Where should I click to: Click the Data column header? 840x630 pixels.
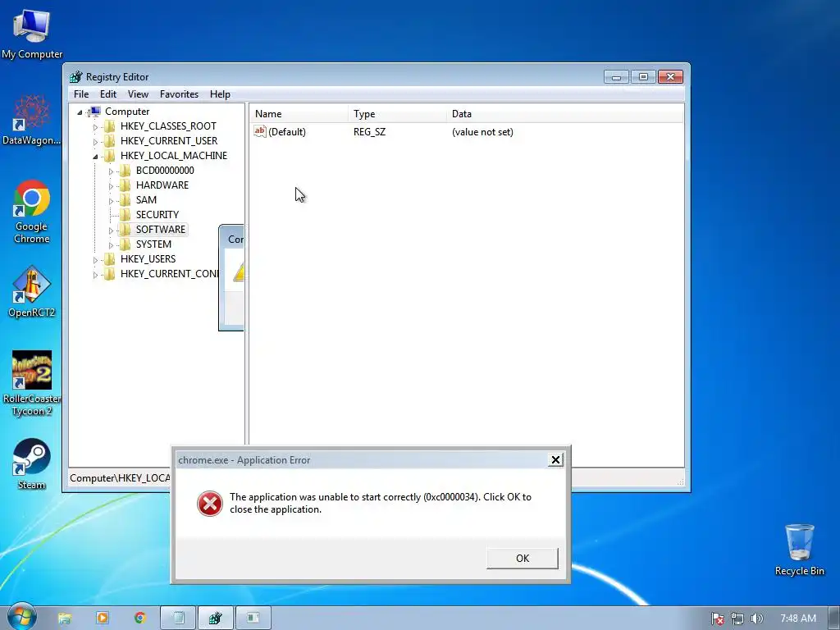pyautogui.click(x=565, y=113)
